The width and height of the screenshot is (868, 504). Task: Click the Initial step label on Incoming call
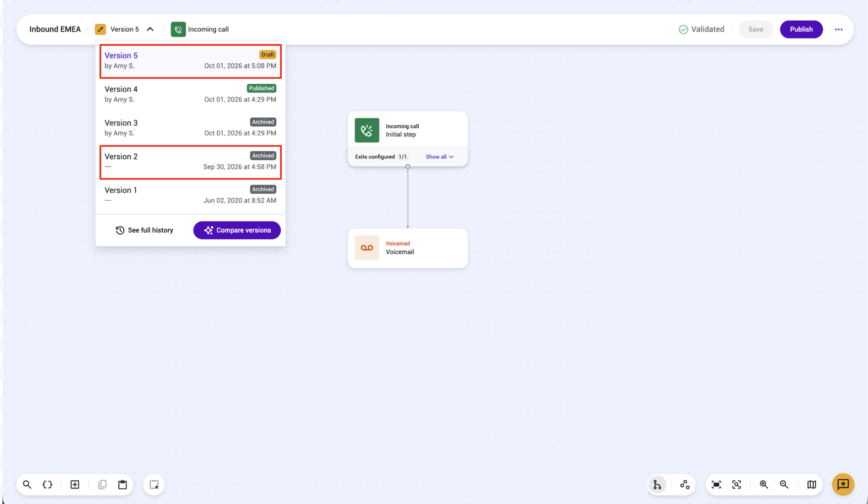pos(401,134)
